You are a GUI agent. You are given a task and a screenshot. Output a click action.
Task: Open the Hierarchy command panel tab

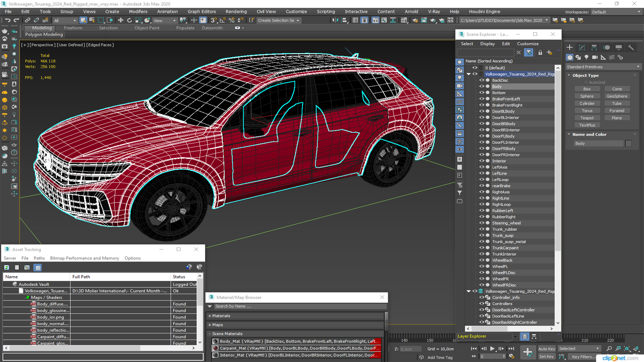coord(594,48)
